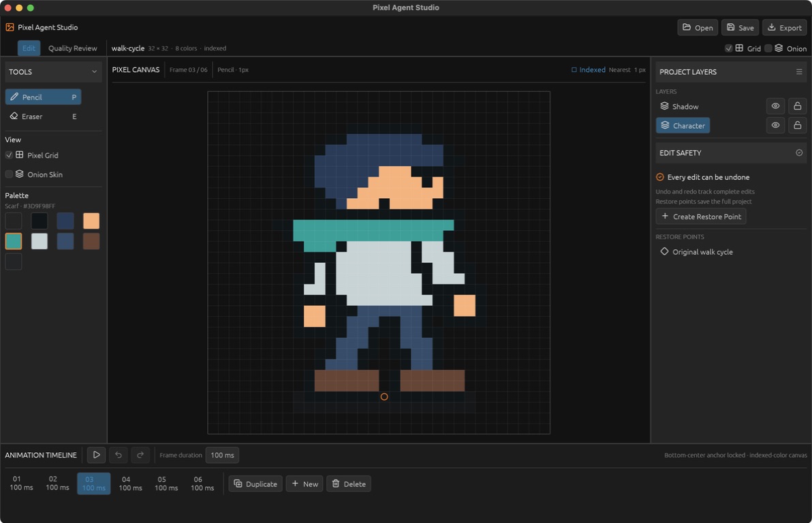Collapse the Edit Safety panel icon
812x523 pixels.
tap(799, 153)
